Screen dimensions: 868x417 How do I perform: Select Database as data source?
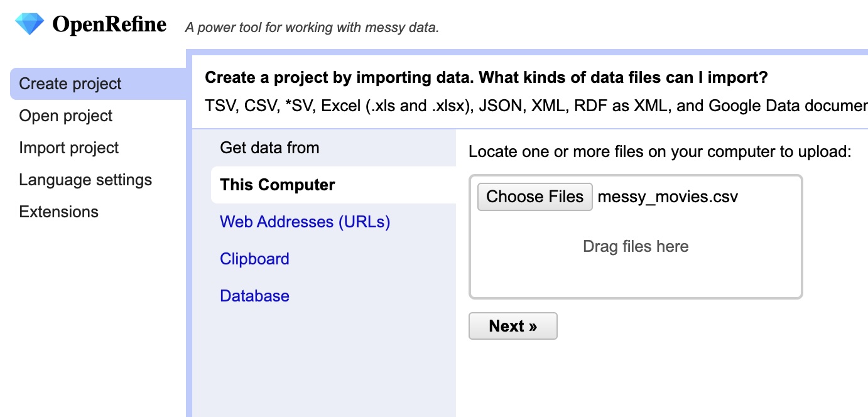254,296
